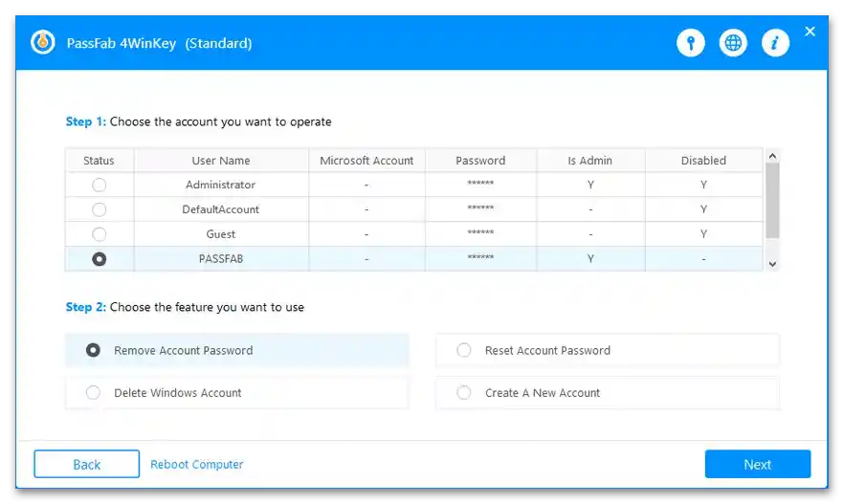The image size is (844, 504).
Task: Click the Remove Account Password label text
Action: coord(183,350)
